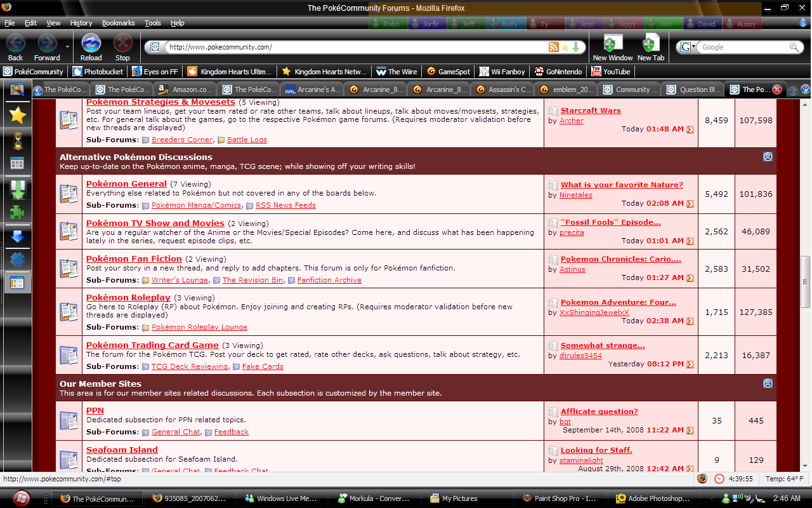Click the blue down arrow sidebar icon
812x508 pixels.
point(17,237)
